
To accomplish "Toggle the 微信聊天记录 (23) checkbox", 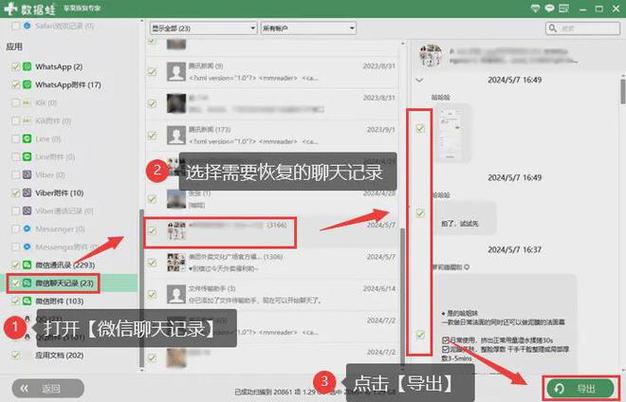I will (16, 283).
